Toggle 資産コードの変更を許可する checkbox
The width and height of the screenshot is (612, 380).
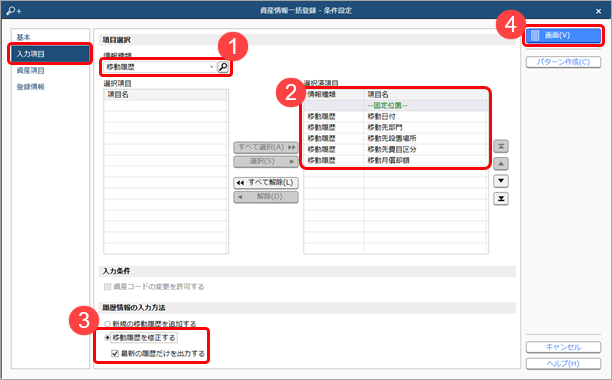tap(107, 287)
